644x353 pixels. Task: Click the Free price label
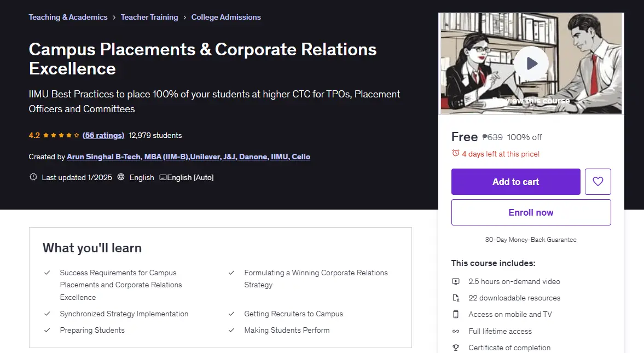tap(465, 137)
